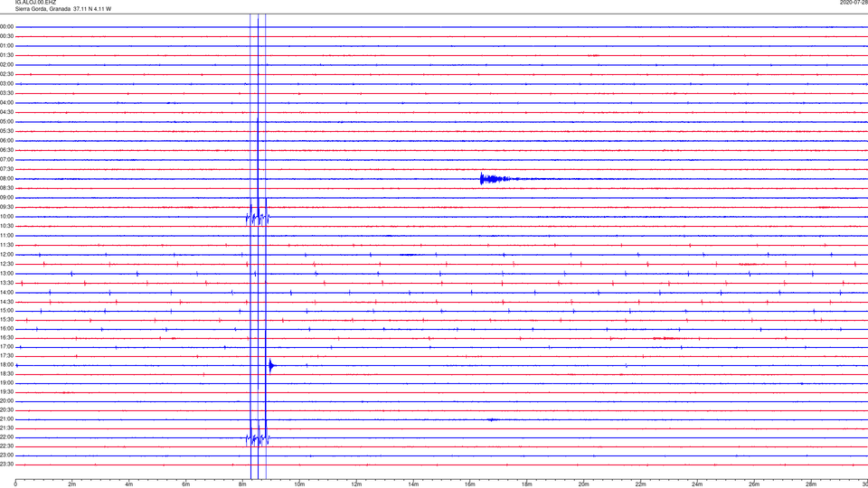Click the 4m tick on the time axis
The height and width of the screenshot is (488, 868).
(129, 484)
